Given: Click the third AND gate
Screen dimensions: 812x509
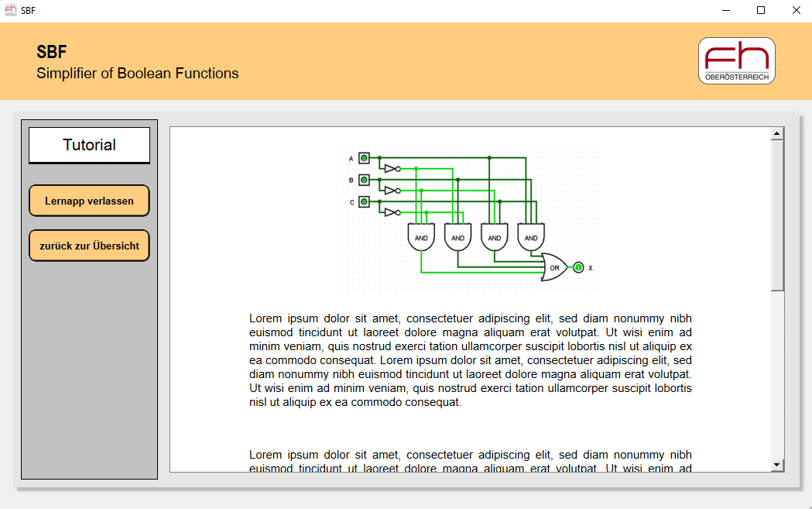Looking at the screenshot, I should pyautogui.click(x=494, y=239).
